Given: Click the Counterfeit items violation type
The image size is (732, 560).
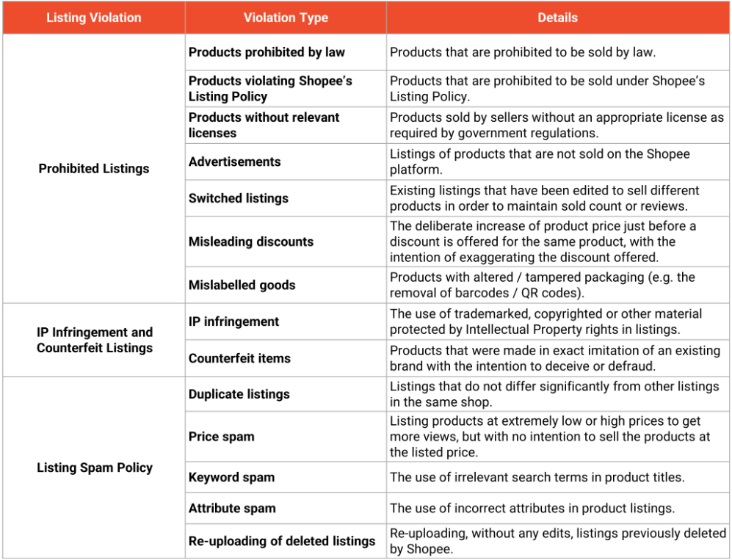Looking at the screenshot, I should coord(239,358).
